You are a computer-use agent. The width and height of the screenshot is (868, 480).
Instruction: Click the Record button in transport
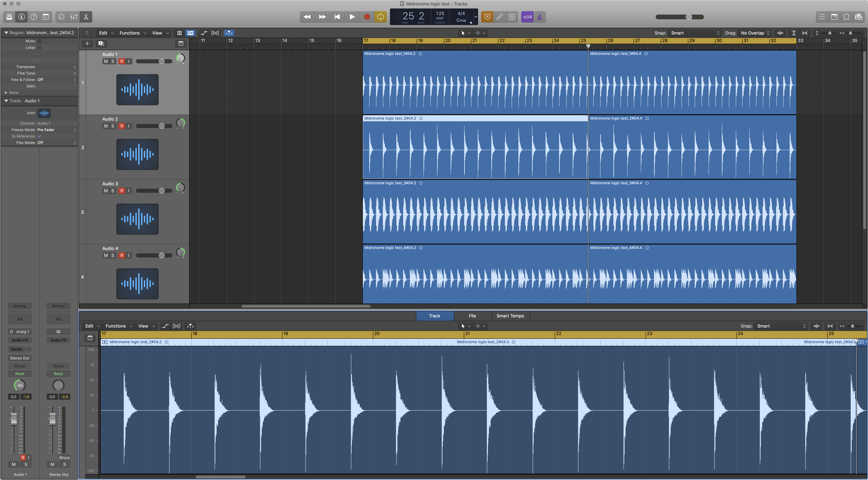(367, 17)
